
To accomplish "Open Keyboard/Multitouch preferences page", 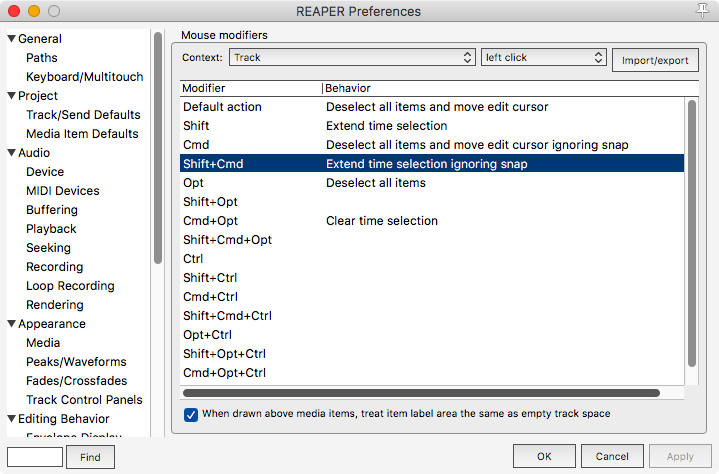I will click(x=84, y=77).
